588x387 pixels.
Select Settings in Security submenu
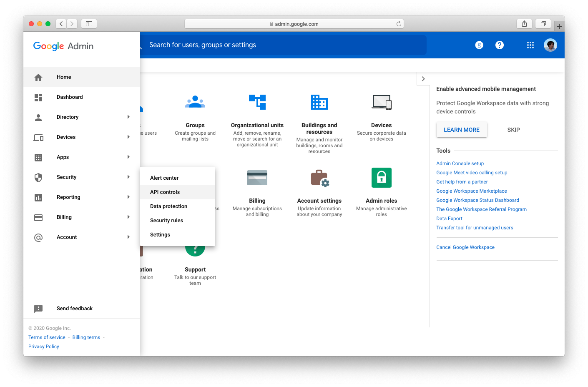tap(178, 235)
